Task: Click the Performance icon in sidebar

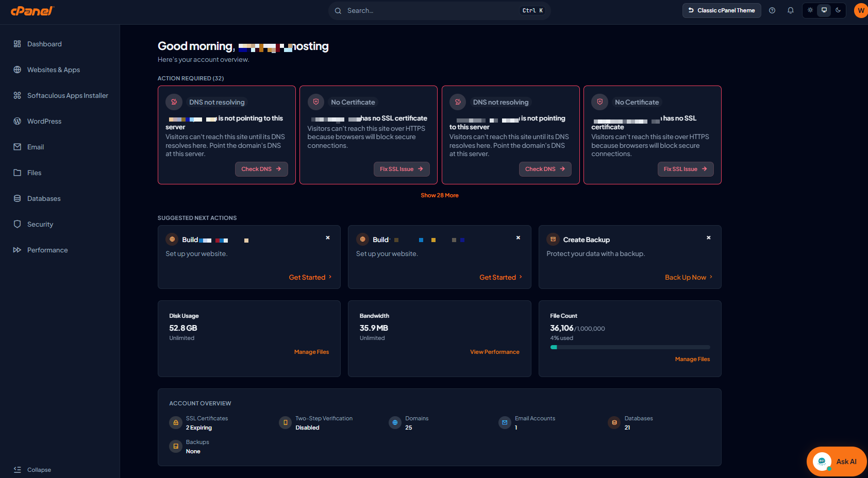Action: (x=18, y=250)
